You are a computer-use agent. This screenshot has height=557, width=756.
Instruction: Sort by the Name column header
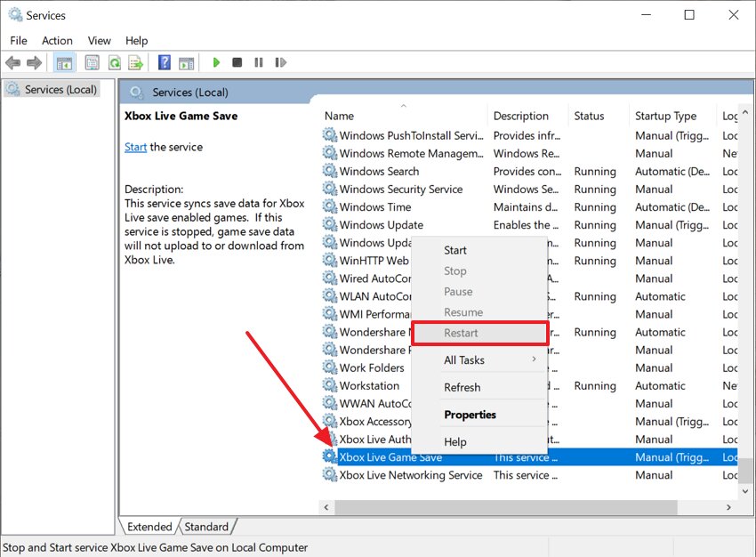coord(404,116)
